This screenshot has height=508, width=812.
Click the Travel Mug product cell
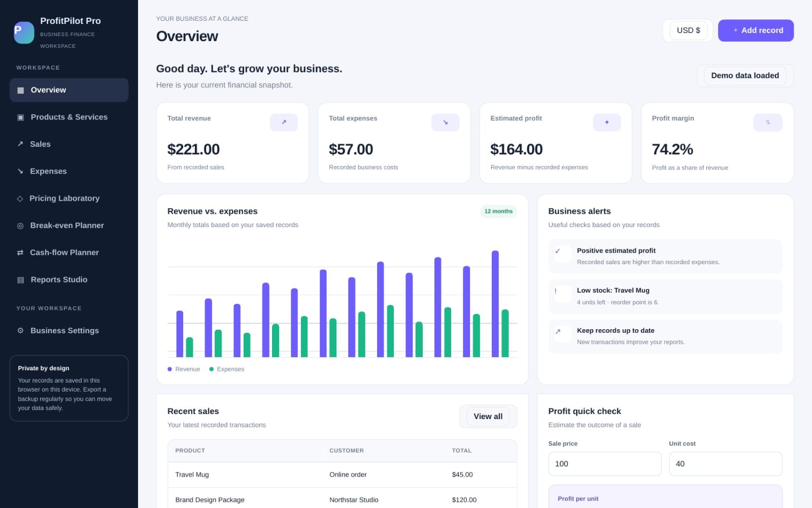point(192,474)
